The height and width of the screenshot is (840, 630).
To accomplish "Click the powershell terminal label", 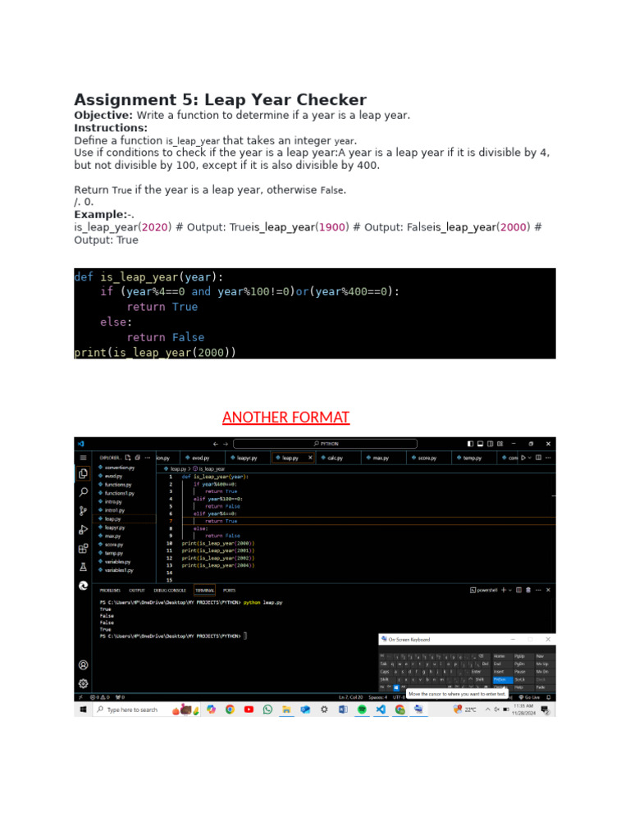I will [x=484, y=591].
